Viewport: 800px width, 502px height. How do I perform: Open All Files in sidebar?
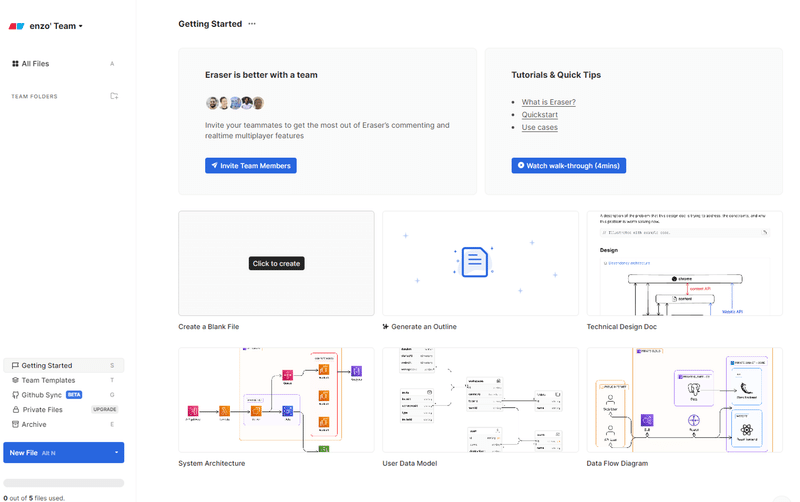[63, 64]
